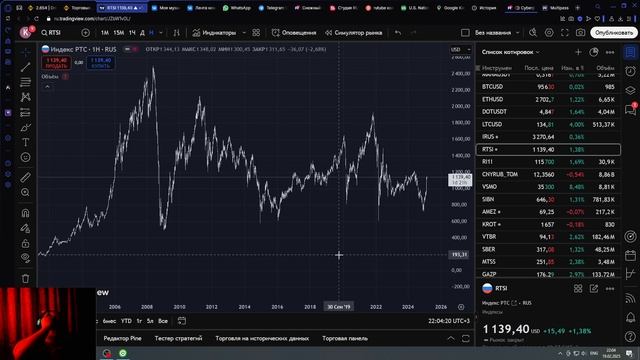Toggle lock all drawings padlock
The width and height of the screenshot is (640, 360).
coord(25,243)
